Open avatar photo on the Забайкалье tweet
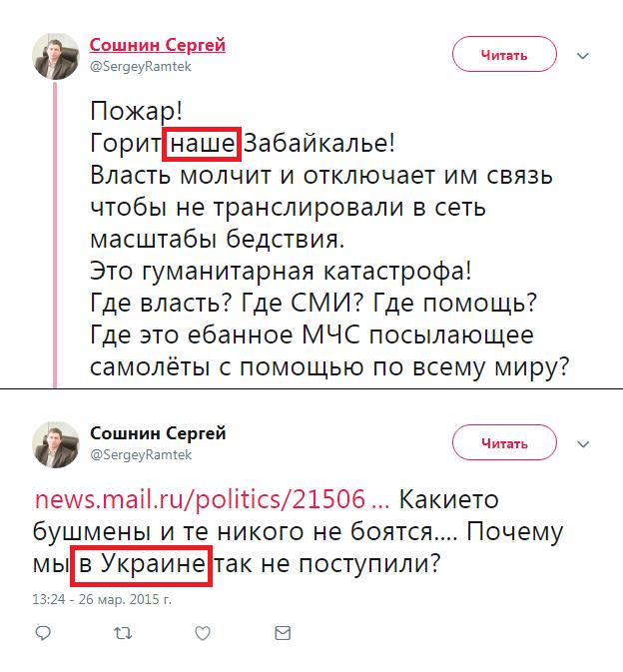Viewport: 623px width, 672px height. pos(56,55)
